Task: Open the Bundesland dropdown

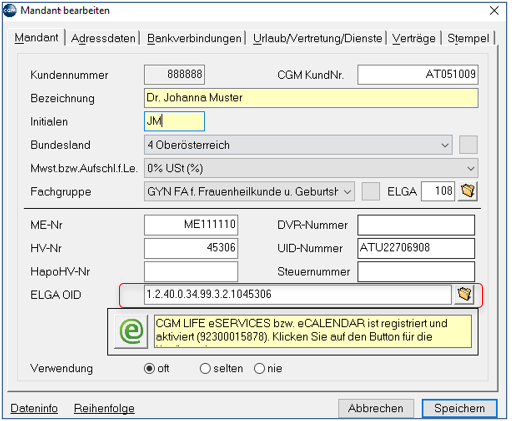Action: (x=298, y=145)
